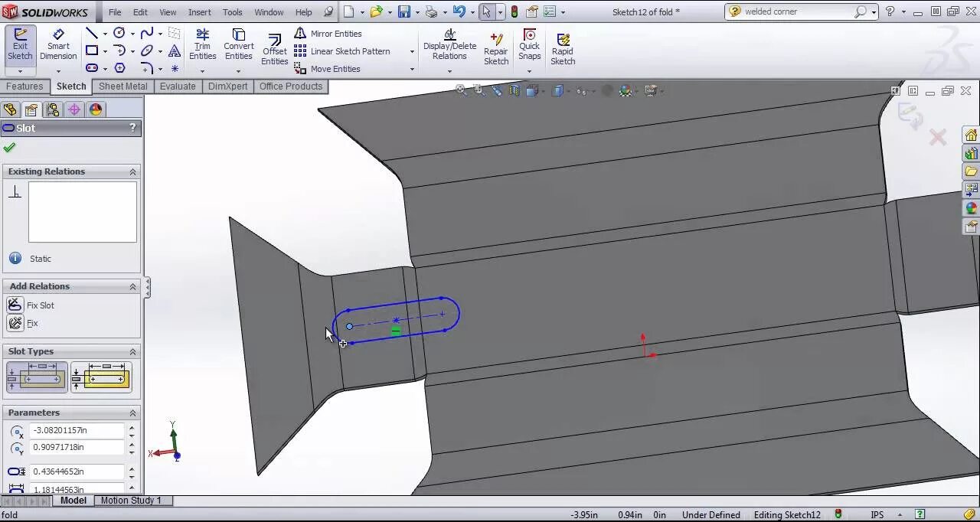Click the Save icon in title toolbar
Viewport: 980px width, 522px height.
(x=404, y=11)
